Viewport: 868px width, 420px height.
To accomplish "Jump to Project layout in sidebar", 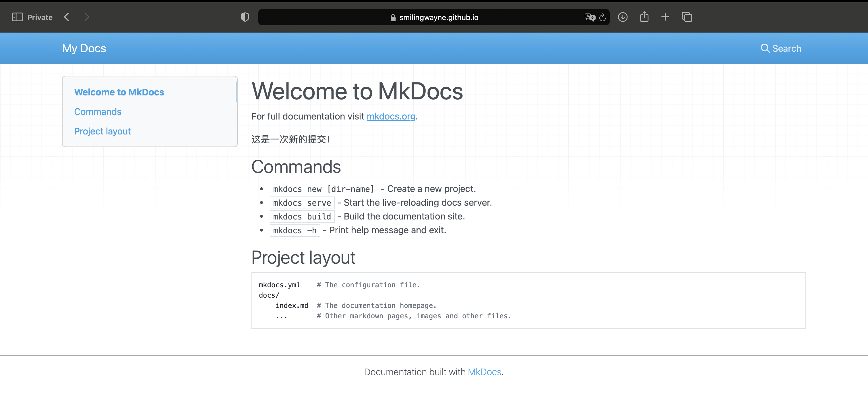I will point(102,131).
